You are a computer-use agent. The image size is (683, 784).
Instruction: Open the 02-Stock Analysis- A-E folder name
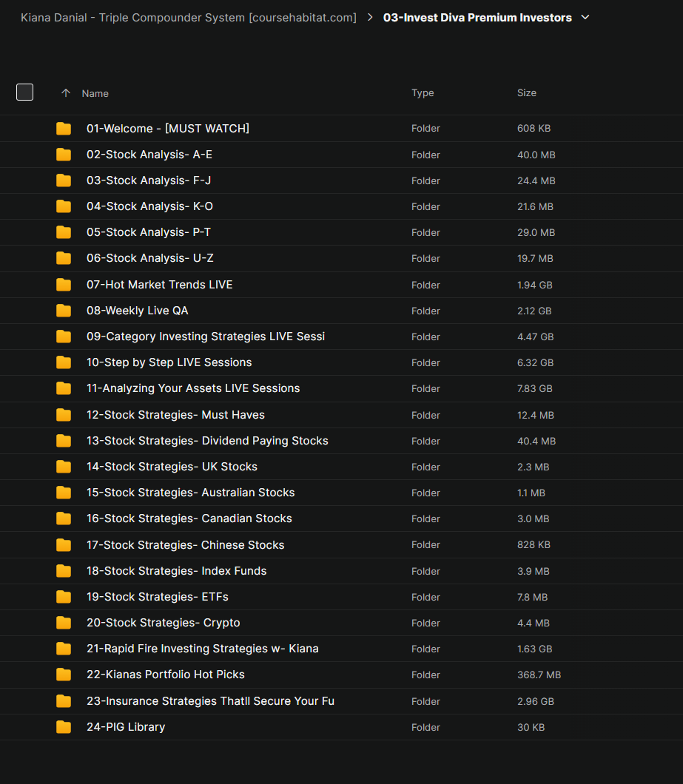[x=149, y=155]
